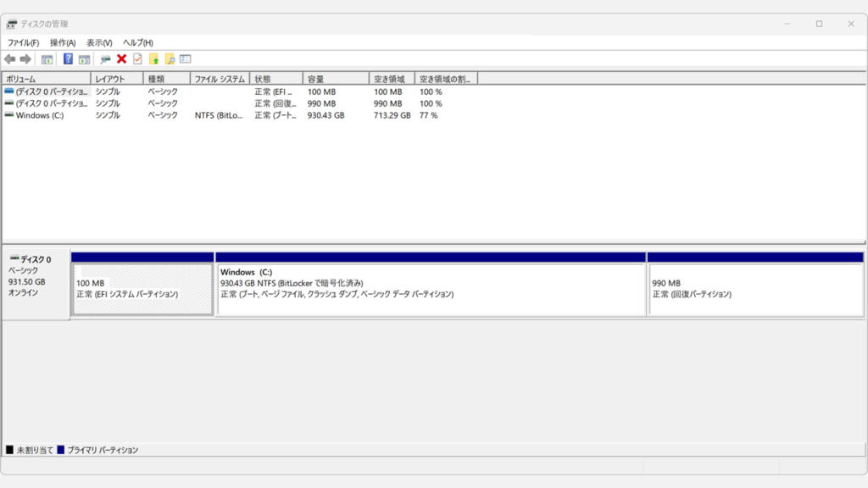Screen dimensions: 868x488
Task: Select the 990 MB recovery partition block
Action: click(754, 289)
